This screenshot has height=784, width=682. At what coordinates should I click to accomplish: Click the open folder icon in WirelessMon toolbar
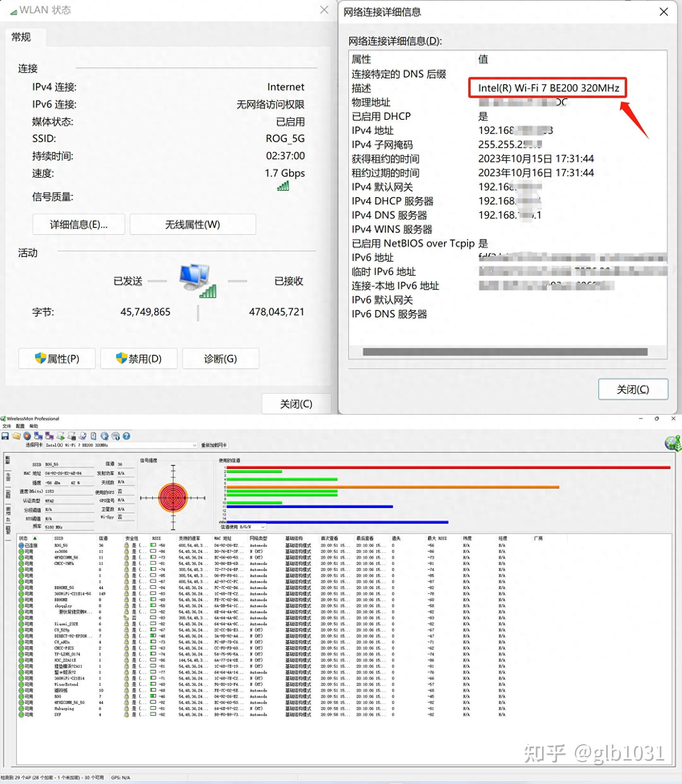tap(16, 436)
